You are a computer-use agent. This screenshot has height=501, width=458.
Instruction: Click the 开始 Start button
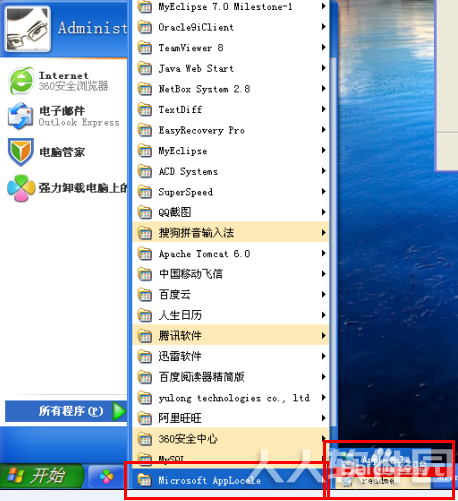[42, 476]
